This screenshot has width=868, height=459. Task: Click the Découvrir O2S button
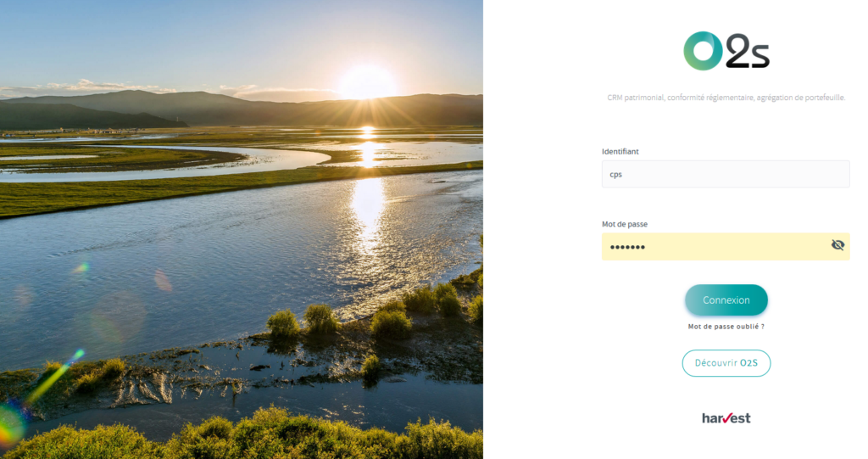click(x=726, y=363)
